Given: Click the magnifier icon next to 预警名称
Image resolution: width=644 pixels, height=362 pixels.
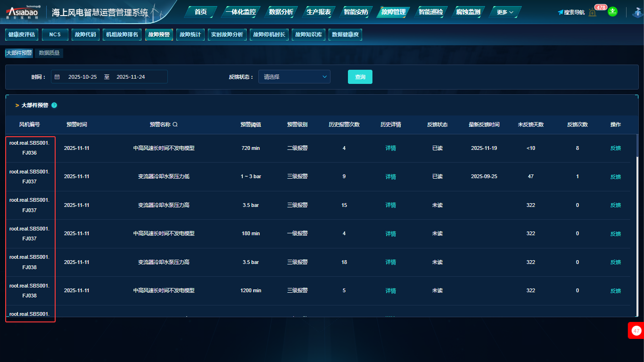Looking at the screenshot, I should [x=175, y=124].
